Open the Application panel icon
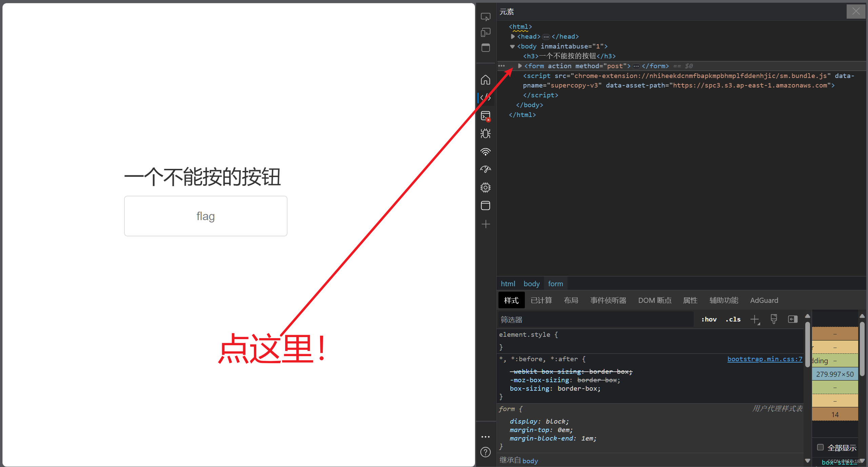Viewport: 868px width, 467px height. tap(486, 206)
